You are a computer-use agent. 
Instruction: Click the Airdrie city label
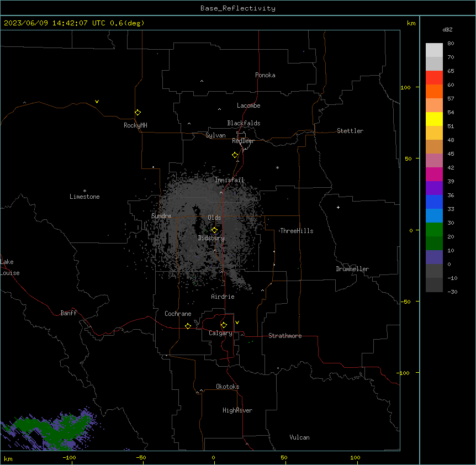coord(223,297)
